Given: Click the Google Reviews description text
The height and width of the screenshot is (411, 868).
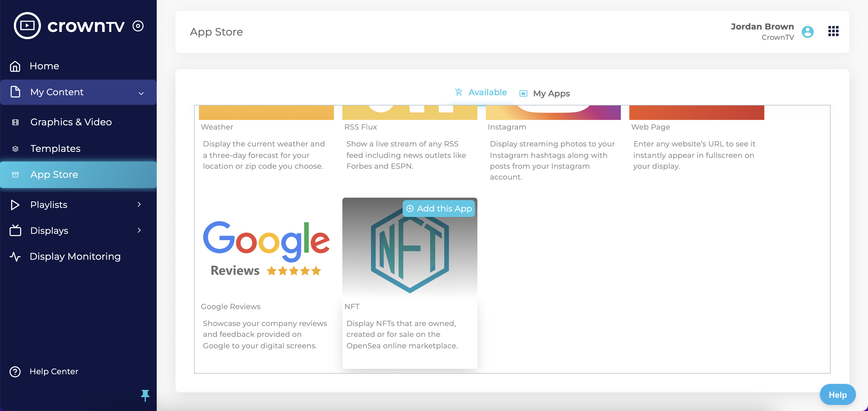Looking at the screenshot, I should pos(265,334).
